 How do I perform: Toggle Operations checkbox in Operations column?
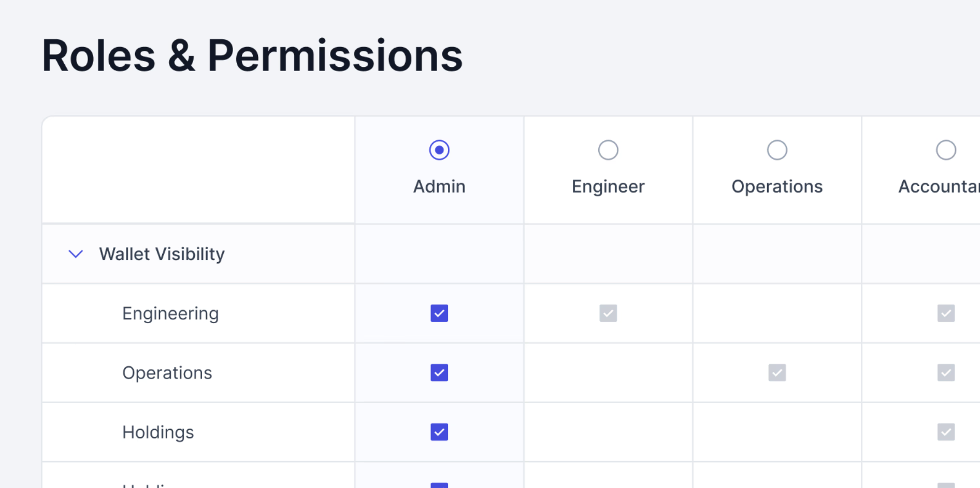pyautogui.click(x=777, y=372)
